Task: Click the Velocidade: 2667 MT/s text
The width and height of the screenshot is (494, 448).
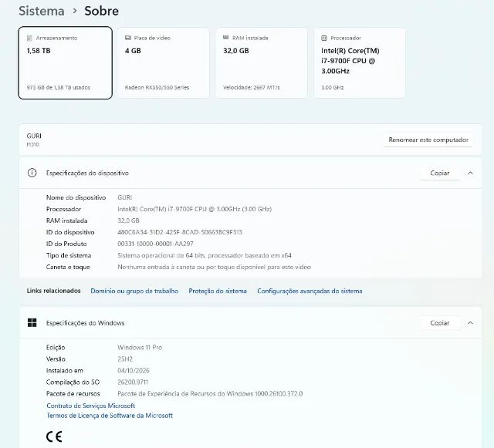Action: 252,88
